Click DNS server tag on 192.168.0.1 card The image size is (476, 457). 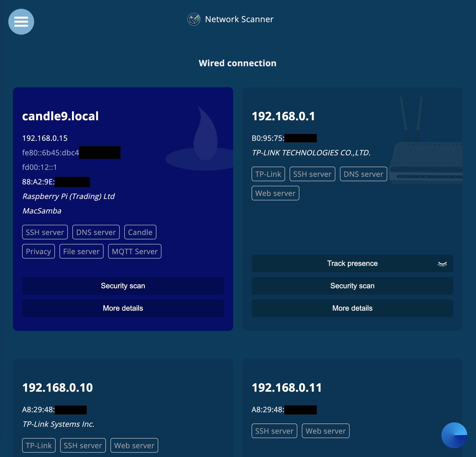[x=363, y=174]
